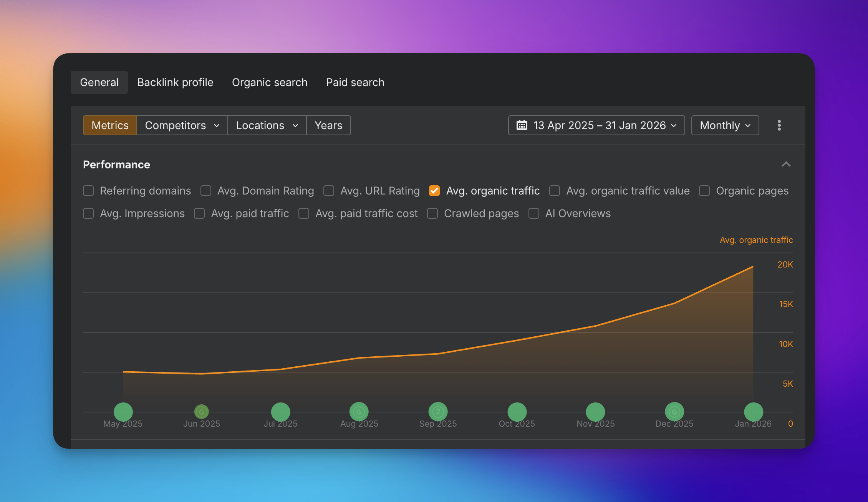Open the Competitors dropdown
868x502 pixels.
182,125
